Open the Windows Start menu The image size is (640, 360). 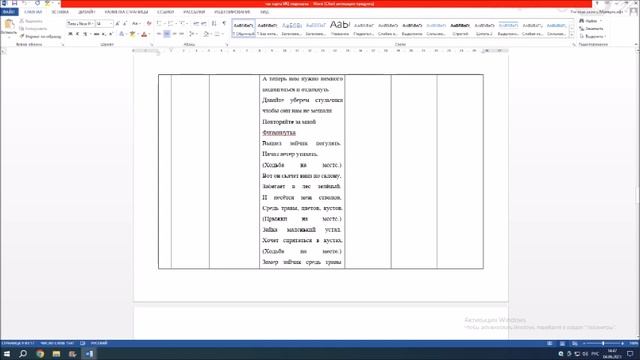point(7,353)
